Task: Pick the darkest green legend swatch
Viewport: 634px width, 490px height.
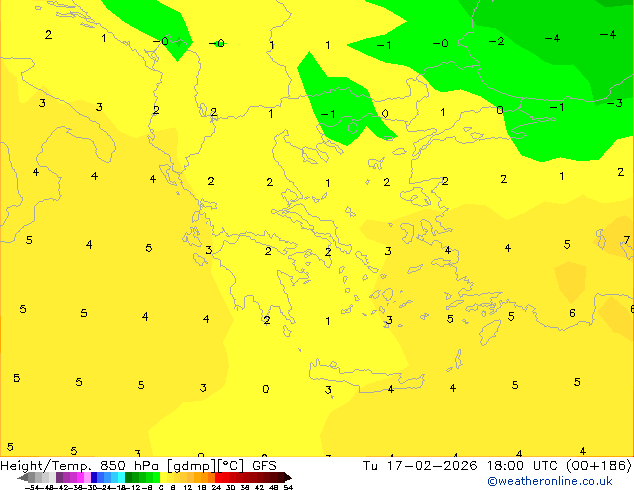Action: (x=129, y=477)
